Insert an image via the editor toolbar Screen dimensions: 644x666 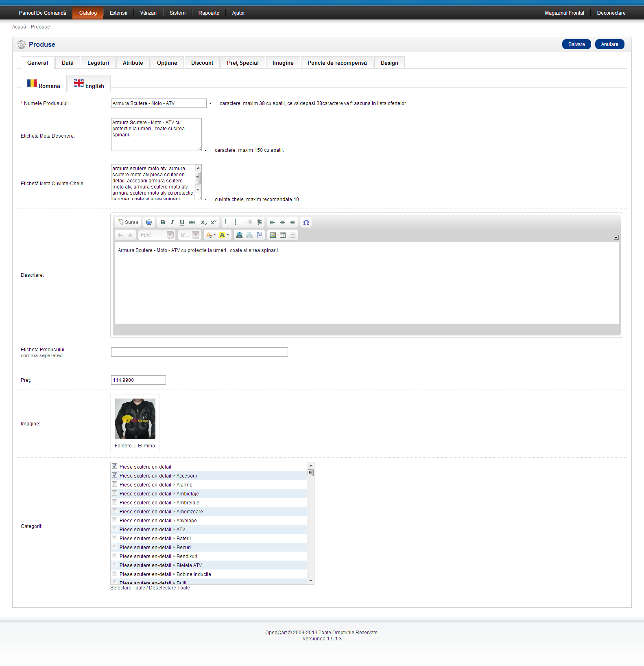pyautogui.click(x=273, y=235)
